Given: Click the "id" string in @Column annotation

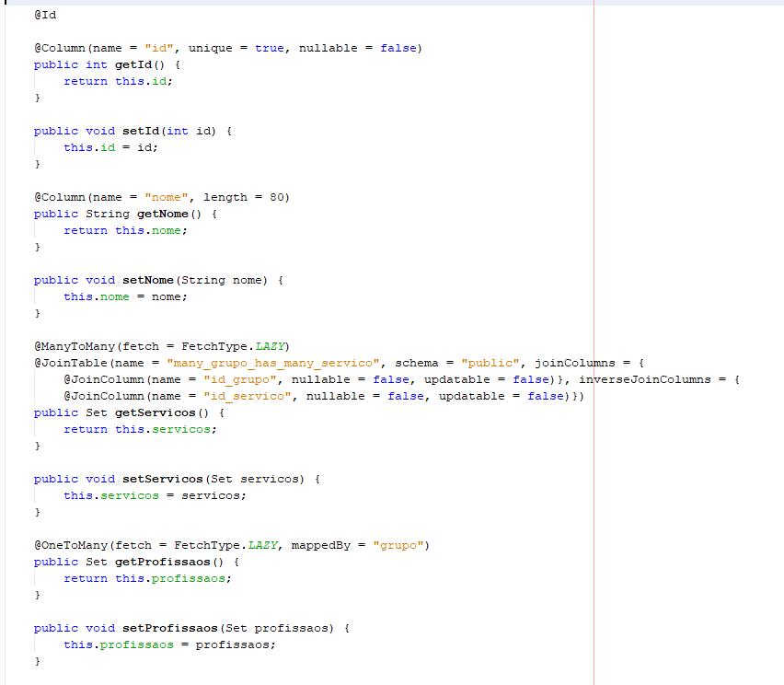Looking at the screenshot, I should click(159, 48).
